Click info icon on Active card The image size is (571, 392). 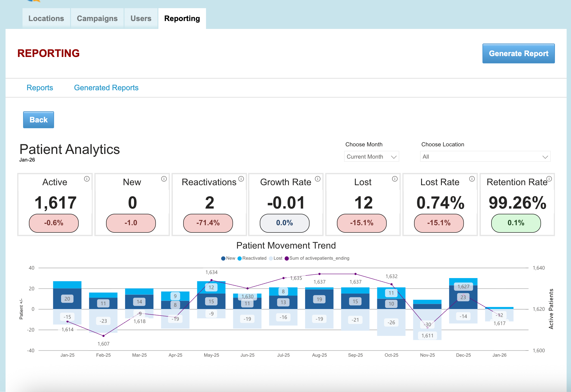[x=87, y=179]
